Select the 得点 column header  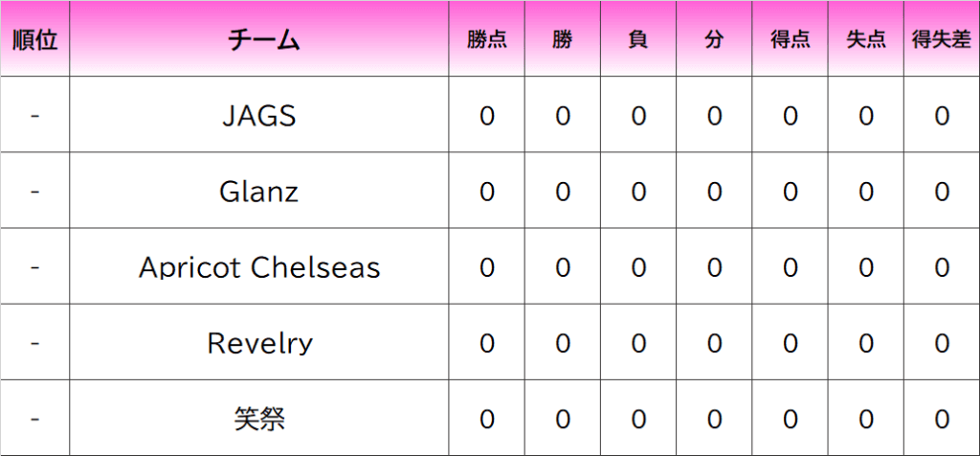pyautogui.click(x=790, y=40)
